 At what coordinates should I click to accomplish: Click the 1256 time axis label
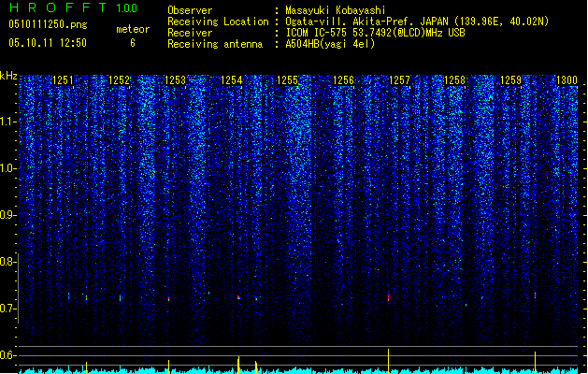[343, 80]
